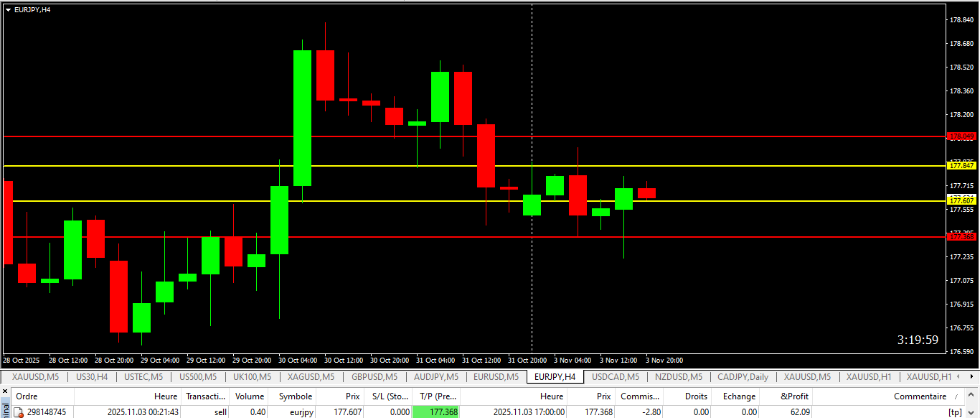Switch to the US30,H4 chart tab
980x418 pixels.
click(92, 376)
